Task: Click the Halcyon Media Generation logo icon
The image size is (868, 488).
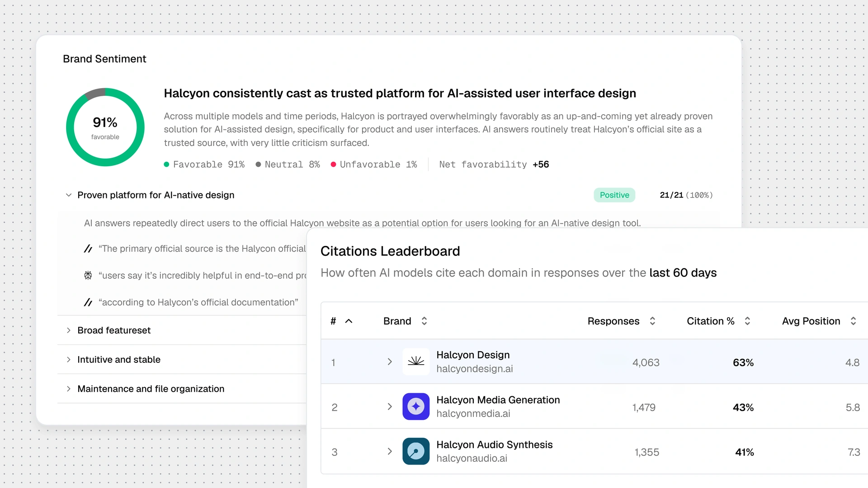Action: [416, 407]
